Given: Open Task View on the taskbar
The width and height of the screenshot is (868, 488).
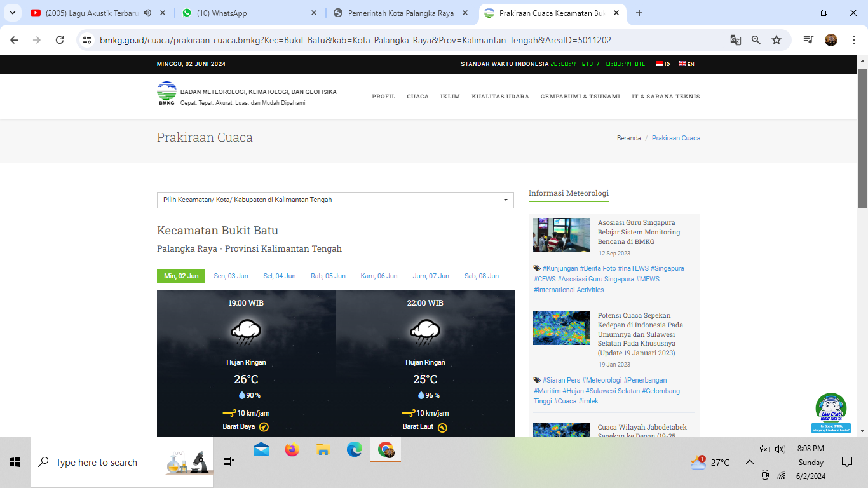Looking at the screenshot, I should pyautogui.click(x=229, y=462).
